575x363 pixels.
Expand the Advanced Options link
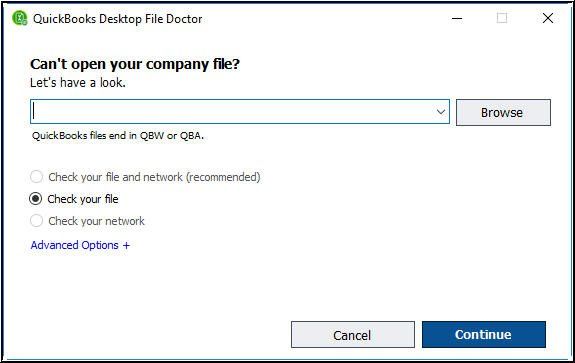pyautogui.click(x=80, y=245)
